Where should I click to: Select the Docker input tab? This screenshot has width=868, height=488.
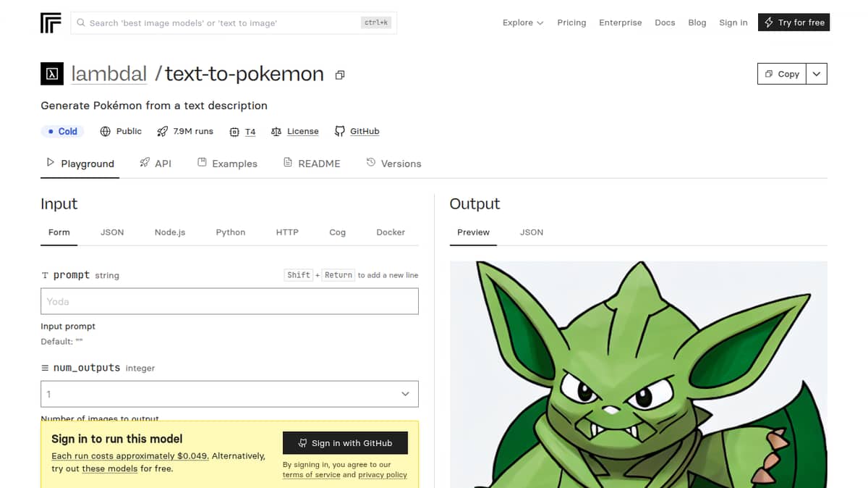[x=391, y=232]
